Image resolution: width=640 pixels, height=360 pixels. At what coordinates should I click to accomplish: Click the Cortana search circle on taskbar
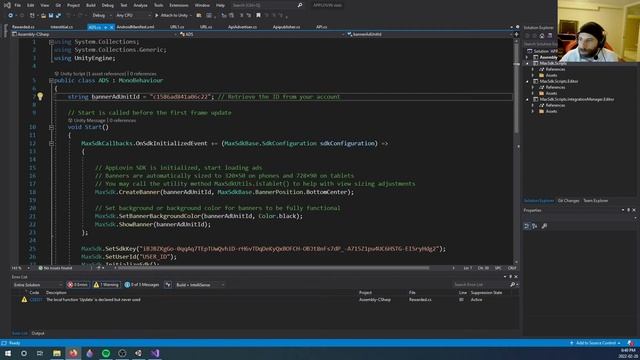coord(24,353)
